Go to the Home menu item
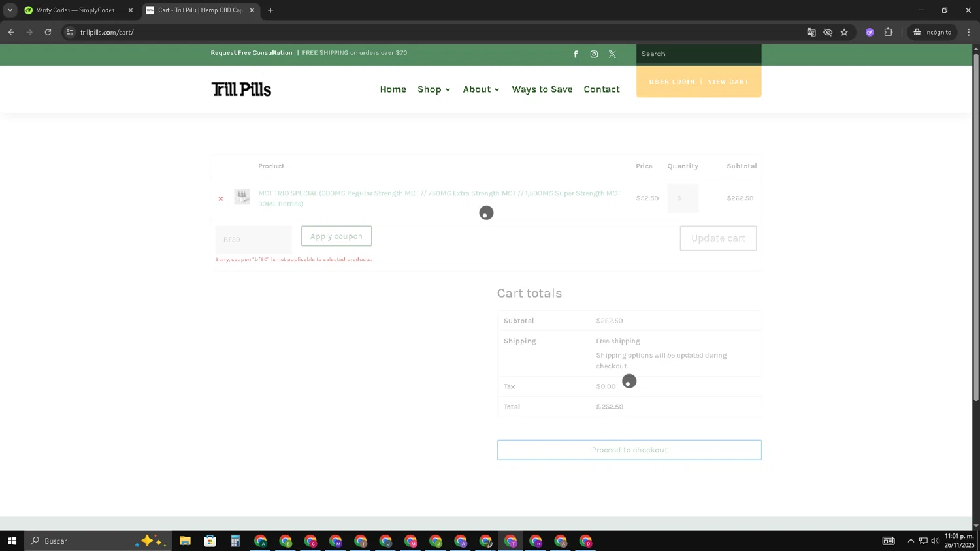The width and height of the screenshot is (980, 551). 393,89
